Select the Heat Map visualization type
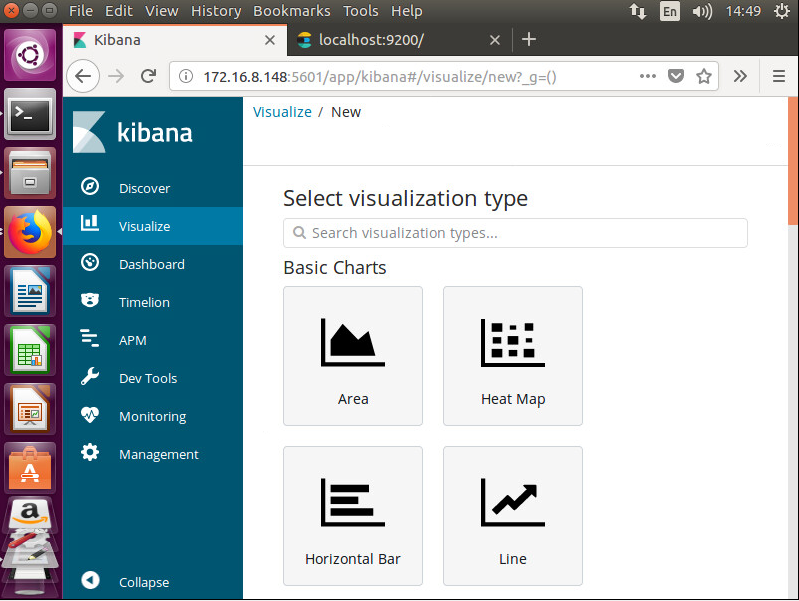Image resolution: width=799 pixels, height=601 pixels. (513, 355)
